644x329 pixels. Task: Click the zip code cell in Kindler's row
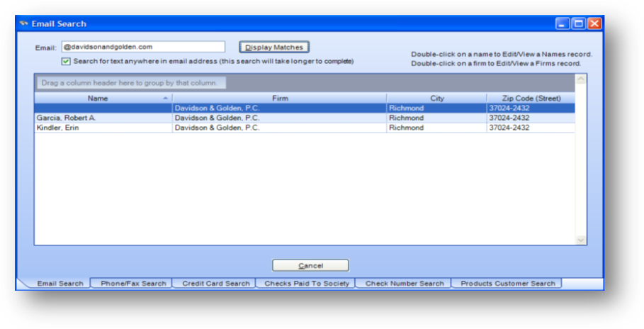tap(531, 128)
